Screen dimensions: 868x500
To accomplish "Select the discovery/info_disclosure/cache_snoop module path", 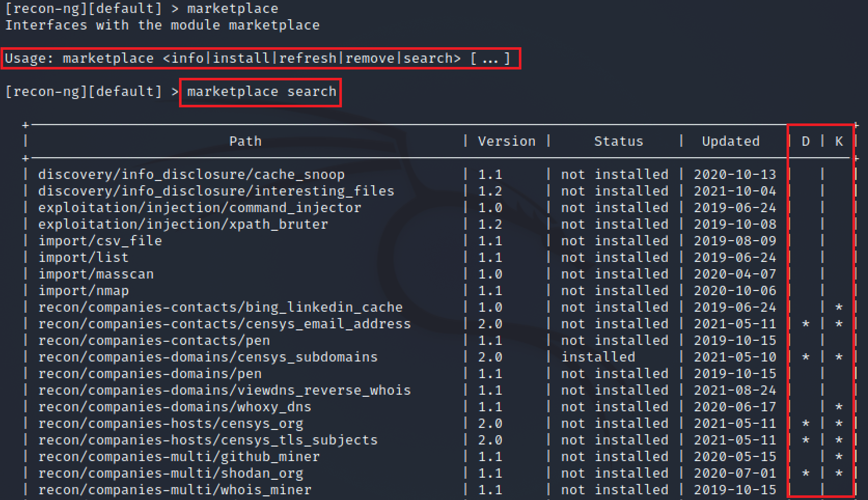I will [x=191, y=174].
